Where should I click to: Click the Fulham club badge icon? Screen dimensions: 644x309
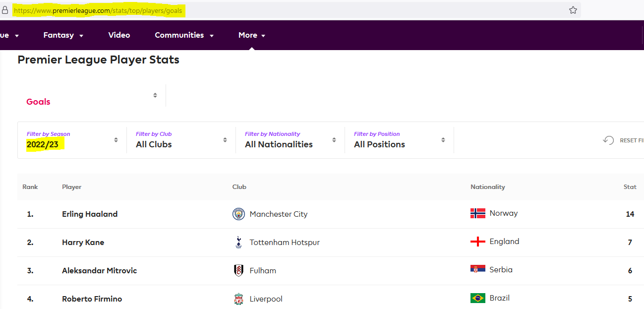pyautogui.click(x=238, y=271)
